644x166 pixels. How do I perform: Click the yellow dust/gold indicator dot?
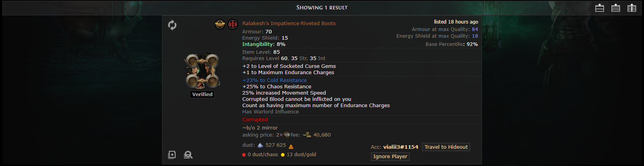(283, 155)
